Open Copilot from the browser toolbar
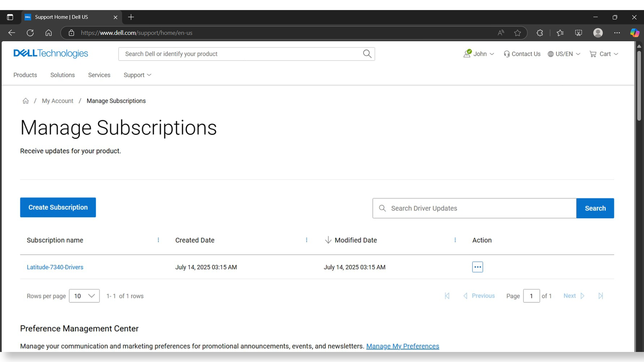Screen dimensions: 644x362 tap(635, 33)
